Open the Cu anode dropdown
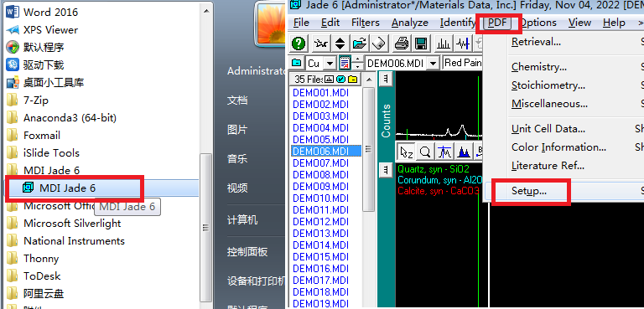Viewport: 644px width, 309px height. click(x=330, y=63)
